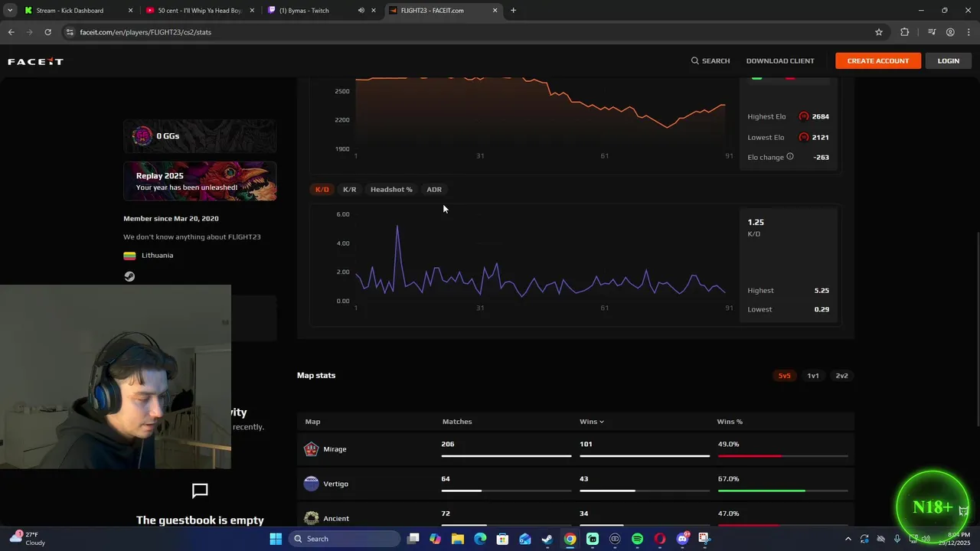Click the Highest K/D value 5.25
This screenshot has height=551, width=980.
click(822, 291)
